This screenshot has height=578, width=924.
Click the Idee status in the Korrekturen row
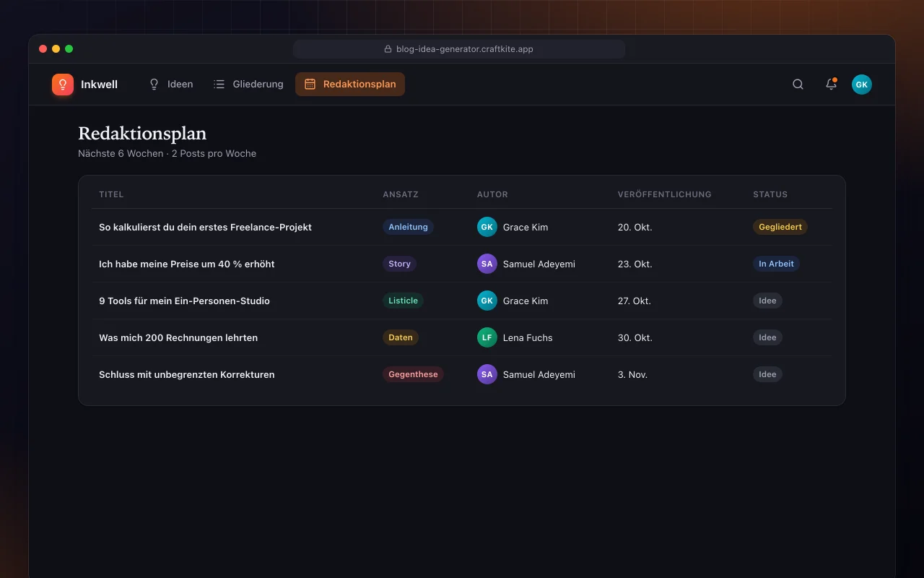(x=767, y=374)
